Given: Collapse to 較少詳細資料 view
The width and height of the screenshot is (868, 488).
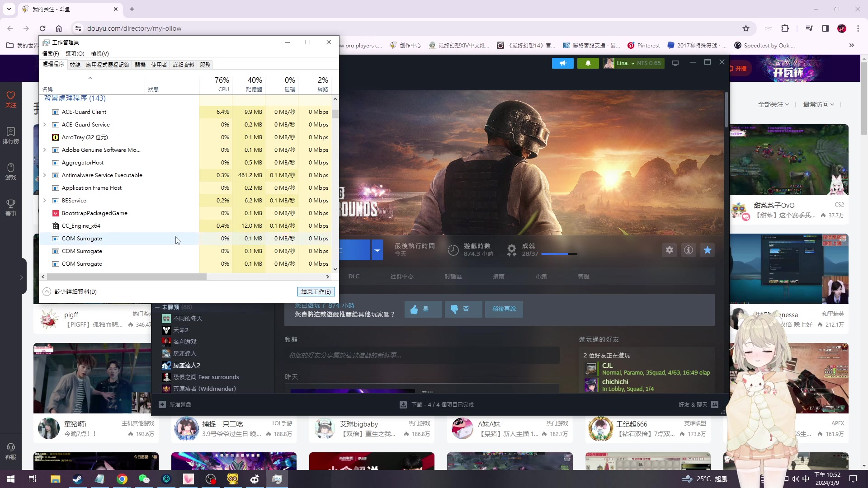Looking at the screenshot, I should 70,292.
